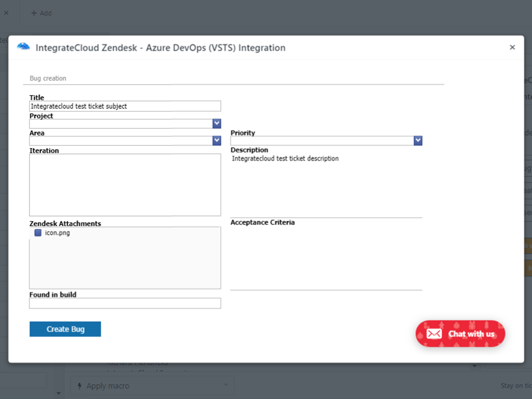Expand the Area dropdown list
Screen dimensions: 532x399
pos(217,141)
